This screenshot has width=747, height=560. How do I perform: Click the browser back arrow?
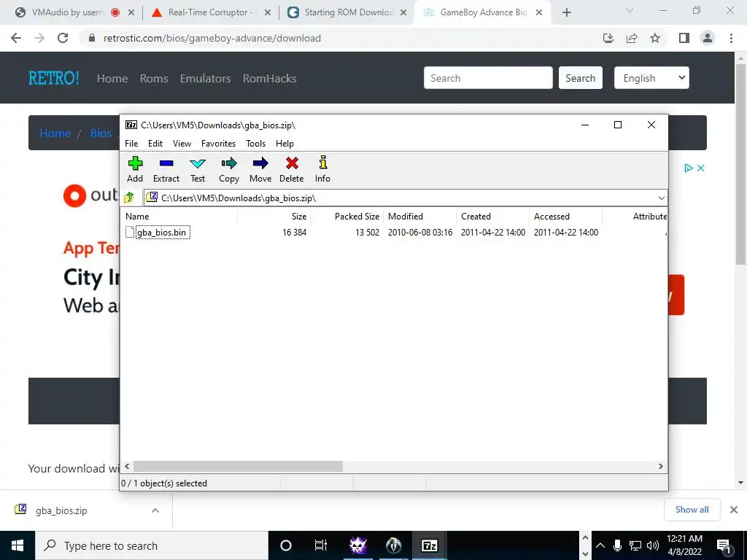click(16, 38)
